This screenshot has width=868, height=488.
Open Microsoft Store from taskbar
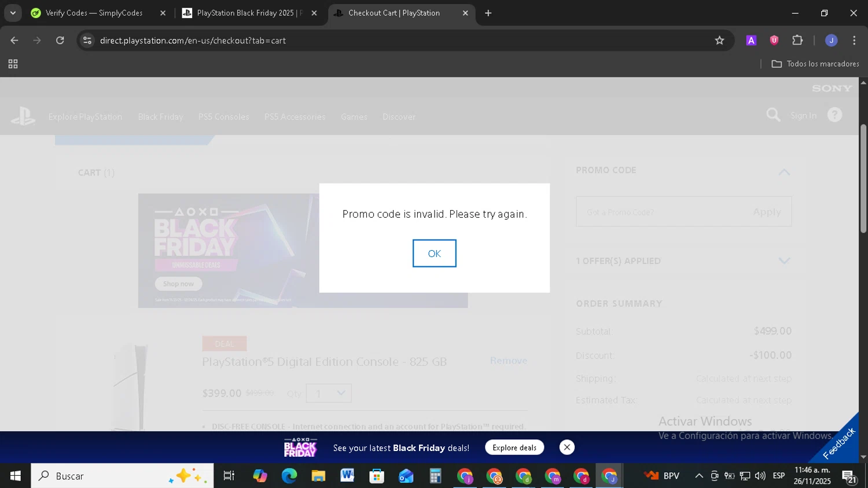pyautogui.click(x=377, y=476)
